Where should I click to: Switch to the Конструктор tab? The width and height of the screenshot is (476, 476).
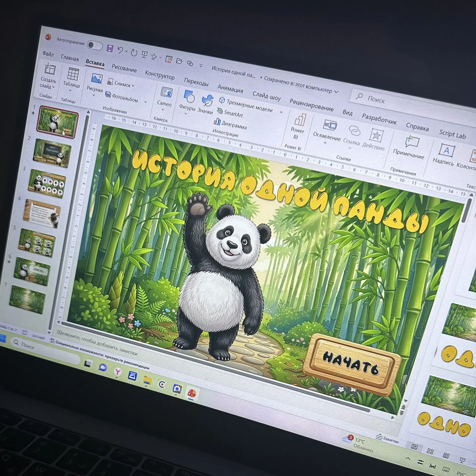click(x=160, y=75)
